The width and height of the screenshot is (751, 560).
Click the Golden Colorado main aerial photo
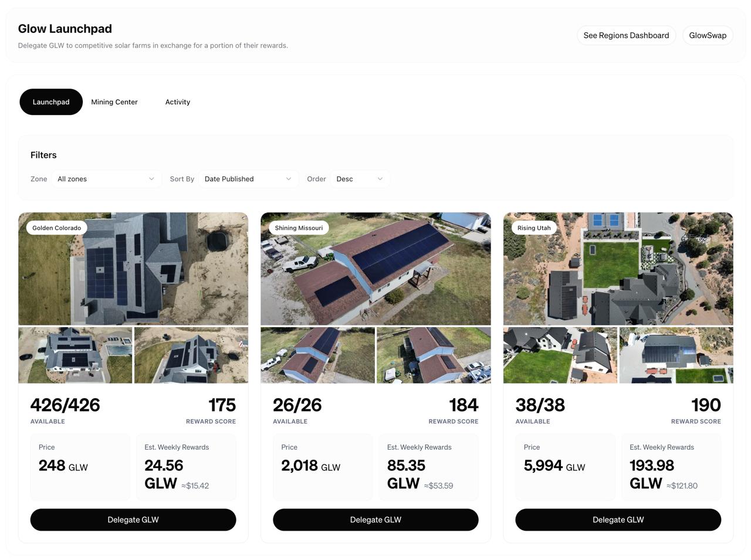133,276
